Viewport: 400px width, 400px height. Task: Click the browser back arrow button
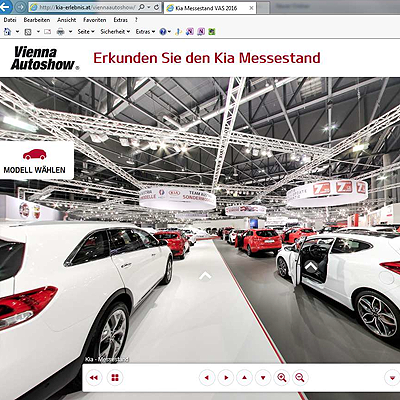point(5,7)
